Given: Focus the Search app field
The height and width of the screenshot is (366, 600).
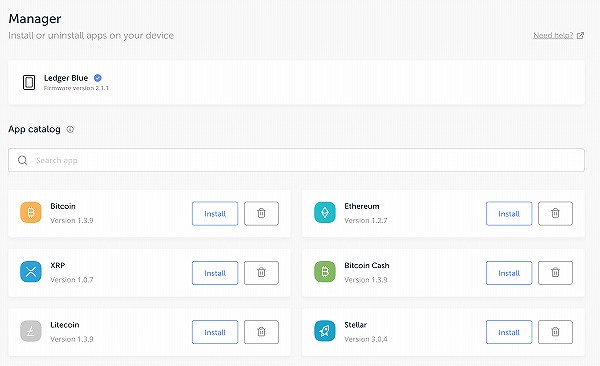Looking at the screenshot, I should click(x=296, y=160).
